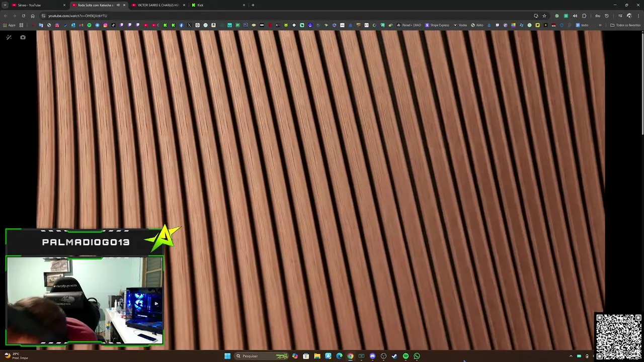Image resolution: width=644 pixels, height=362 pixels.
Task: Go back to previous page
Action: click(x=5, y=16)
